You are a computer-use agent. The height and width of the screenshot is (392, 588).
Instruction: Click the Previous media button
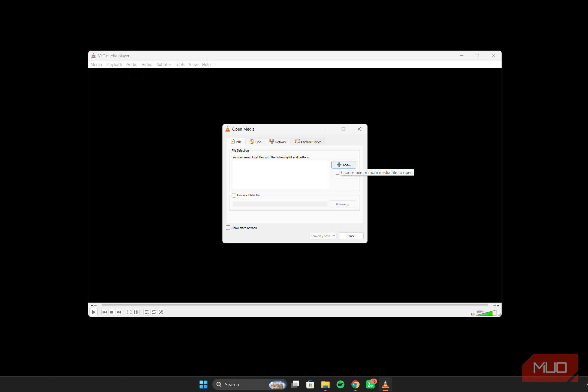105,312
